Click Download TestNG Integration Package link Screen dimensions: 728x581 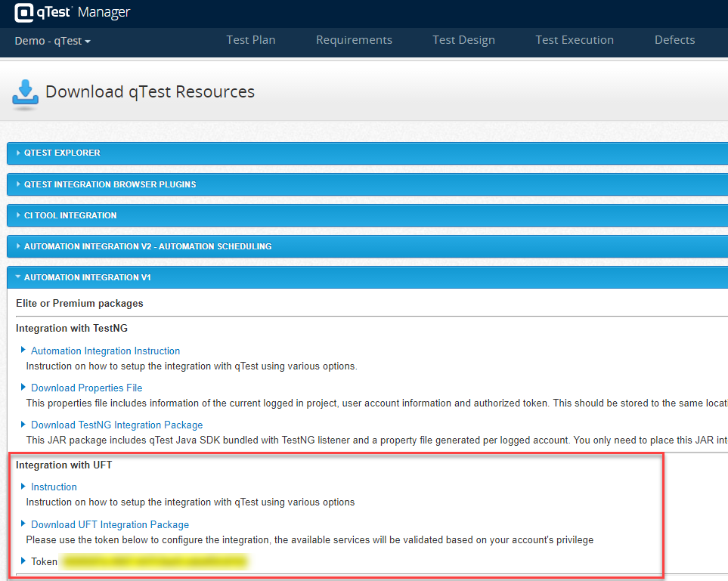[116, 425]
